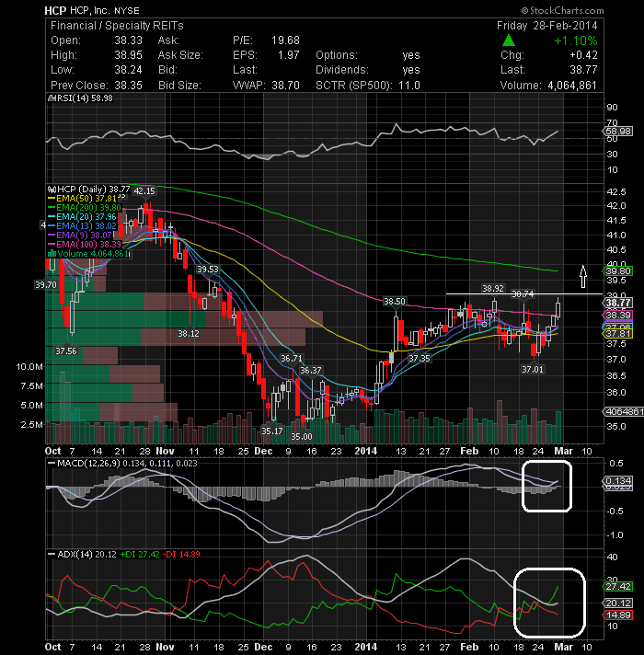
Task: Click the header Volume value 4,064,861
Action: pos(572,86)
